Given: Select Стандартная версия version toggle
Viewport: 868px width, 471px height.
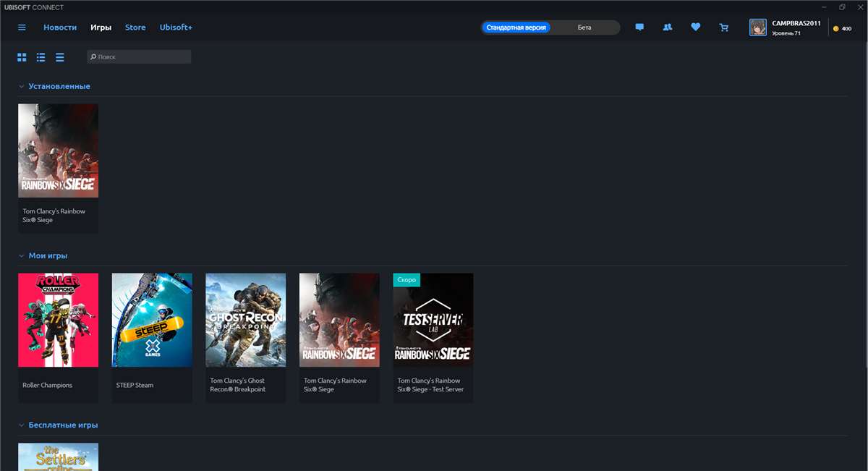Looking at the screenshot, I should (x=516, y=27).
